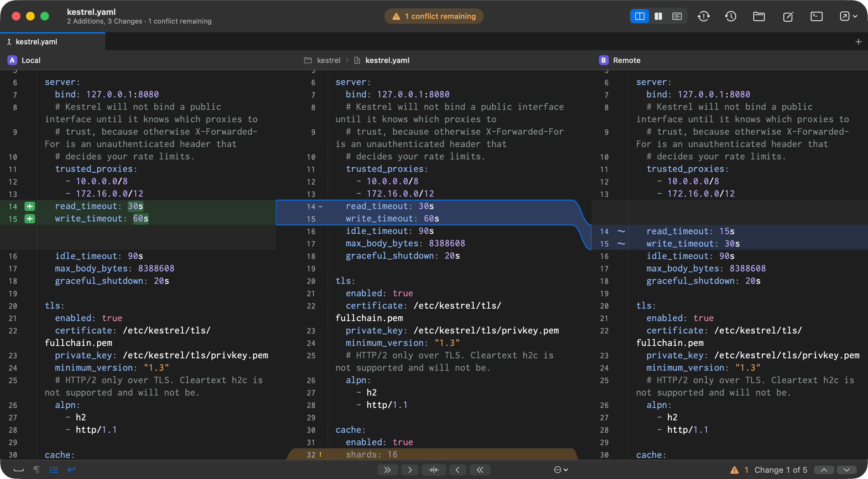Click the plus marker on Local line 14
This screenshot has height=479, width=868.
pyautogui.click(x=30, y=206)
